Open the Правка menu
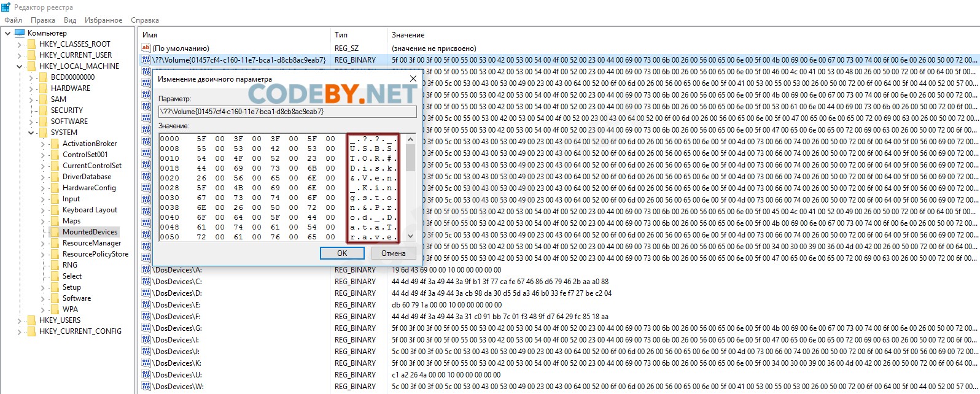 pyautogui.click(x=43, y=20)
